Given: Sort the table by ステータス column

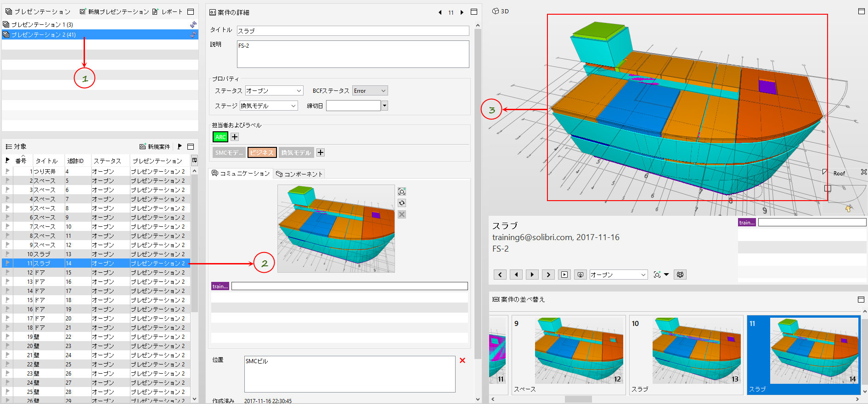Looking at the screenshot, I should click(107, 161).
